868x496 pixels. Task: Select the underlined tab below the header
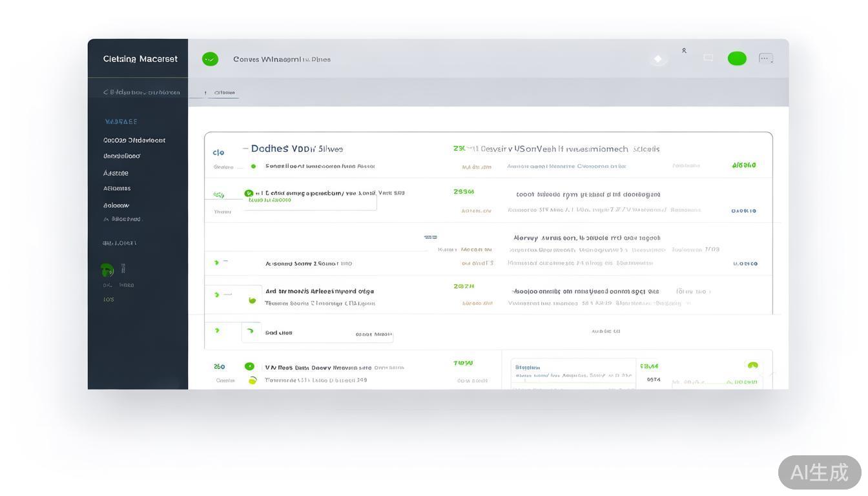pos(224,92)
